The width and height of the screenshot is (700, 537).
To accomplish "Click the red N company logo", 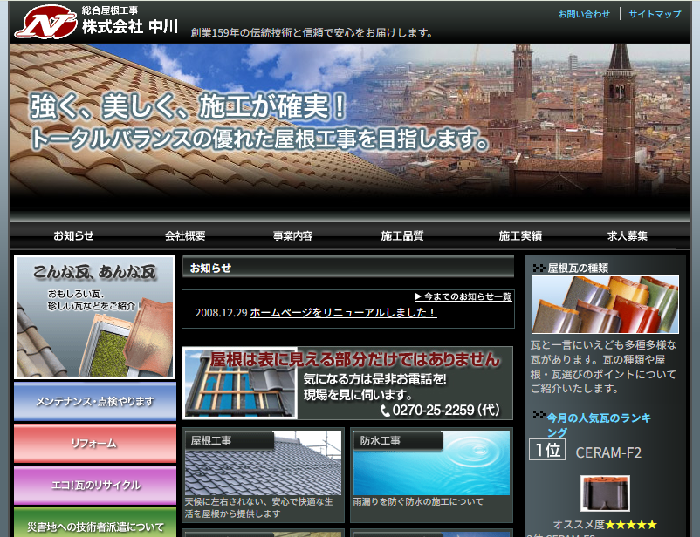I will pos(46,22).
